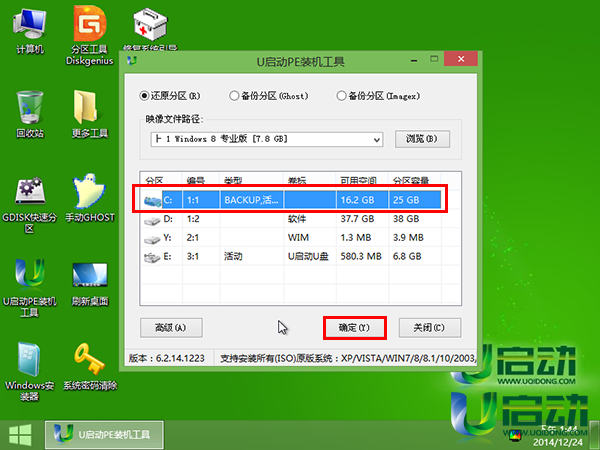Select the 6.8 GB capacity cell
This screenshot has height=450, width=600.
(414, 256)
